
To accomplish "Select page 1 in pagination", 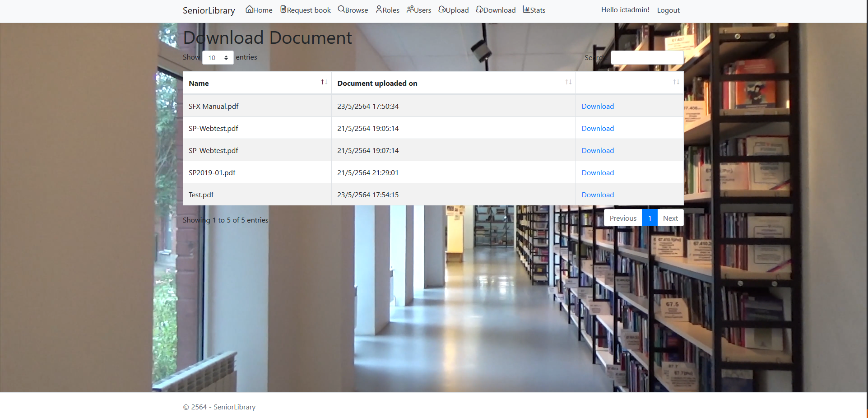I will click(650, 218).
